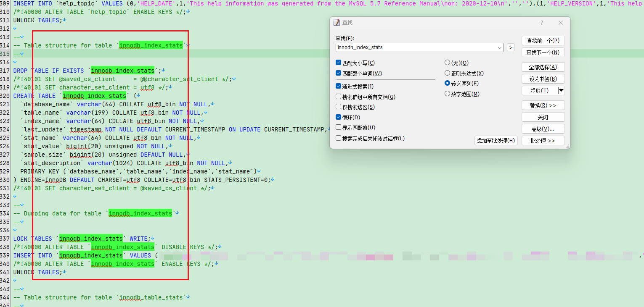
Task: Click `stat_description` on line 328
Action: point(52,163)
